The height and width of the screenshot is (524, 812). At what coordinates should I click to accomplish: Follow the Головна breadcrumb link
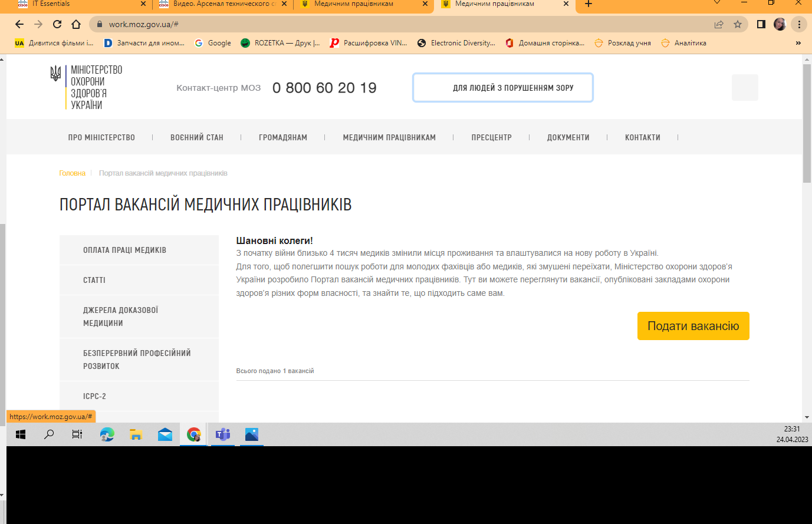click(72, 173)
